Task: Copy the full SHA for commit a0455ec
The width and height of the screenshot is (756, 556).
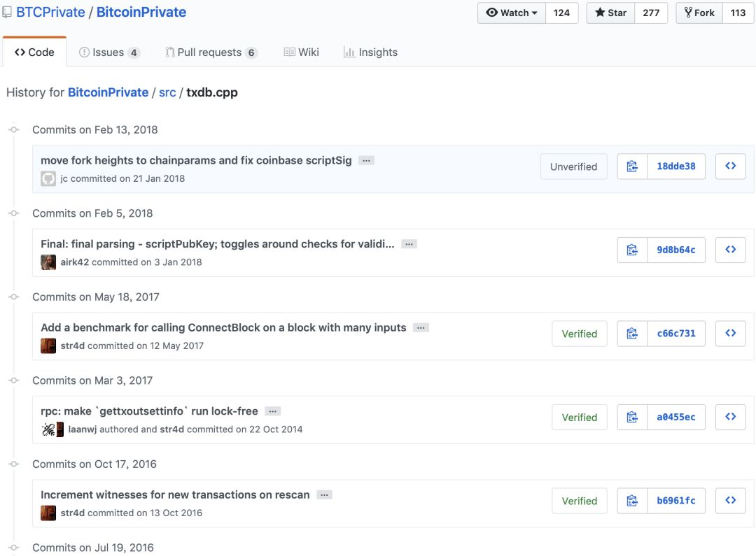Action: click(632, 417)
